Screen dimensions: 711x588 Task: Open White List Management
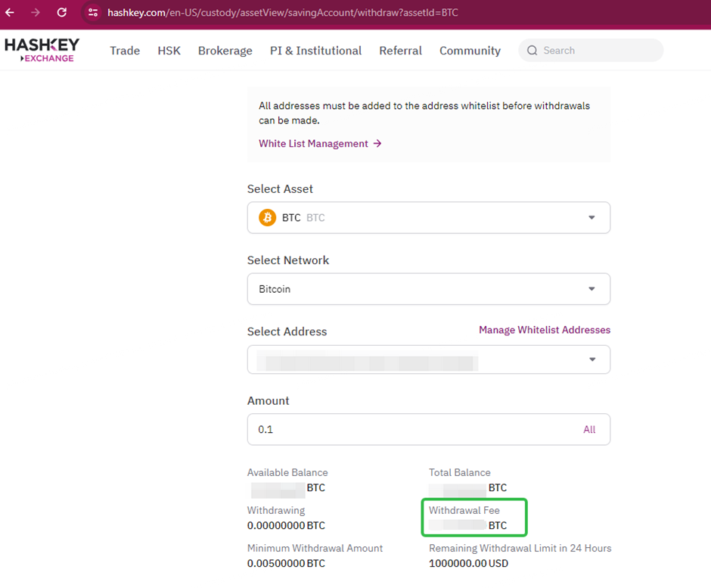pos(313,144)
